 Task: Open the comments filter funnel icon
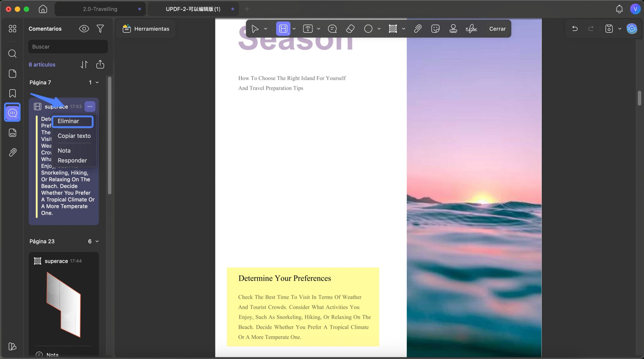pyautogui.click(x=100, y=29)
